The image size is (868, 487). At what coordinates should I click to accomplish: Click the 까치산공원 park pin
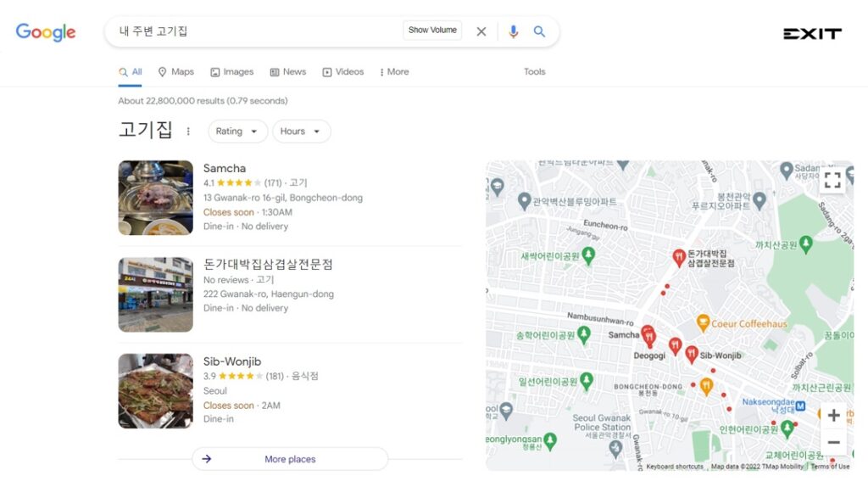[x=806, y=243]
